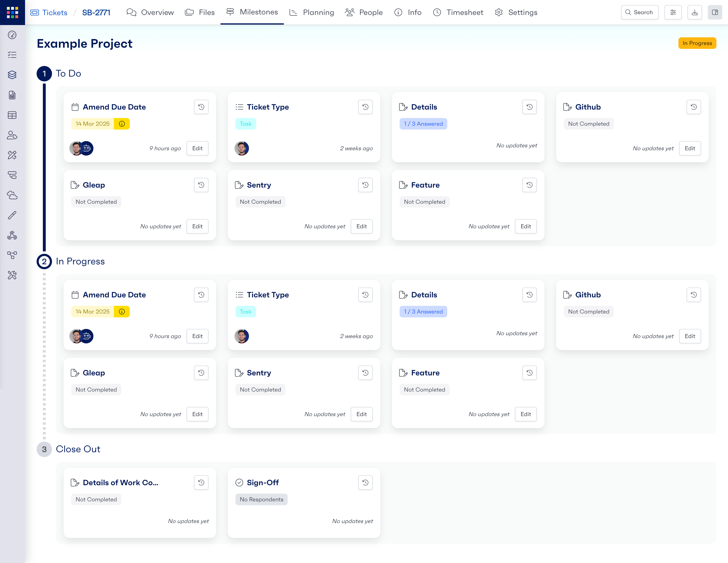Open the Info tab
The width and height of the screenshot is (728, 563).
coord(408,12)
